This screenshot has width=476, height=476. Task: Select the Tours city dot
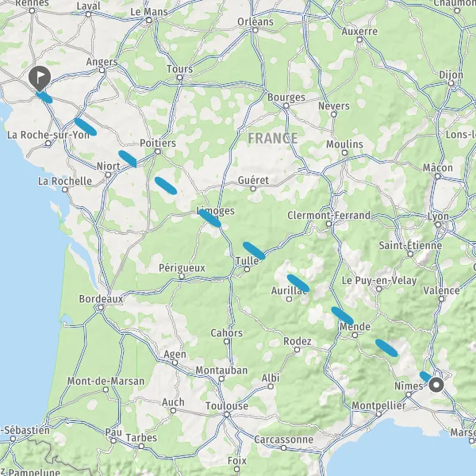[180, 78]
